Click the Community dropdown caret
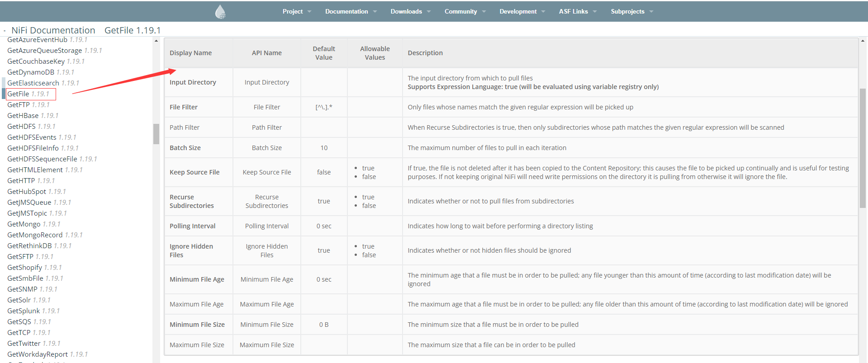Viewport: 868px width, 363px height. point(484,12)
